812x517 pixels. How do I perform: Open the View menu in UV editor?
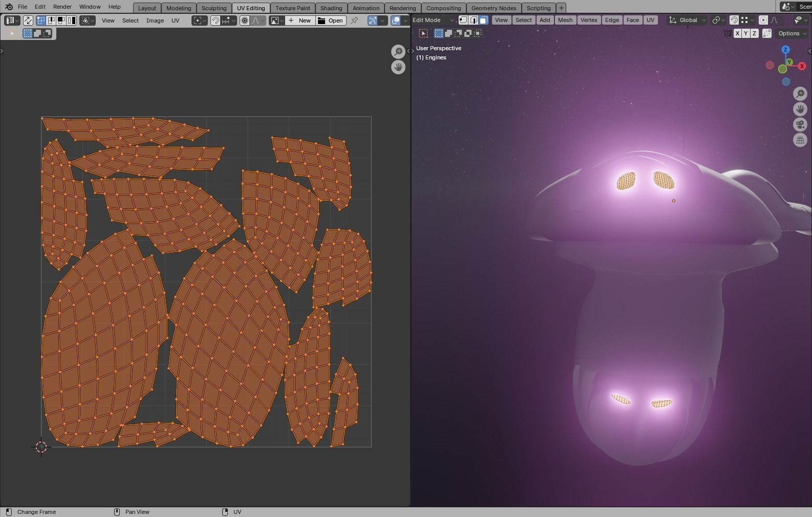(x=108, y=20)
